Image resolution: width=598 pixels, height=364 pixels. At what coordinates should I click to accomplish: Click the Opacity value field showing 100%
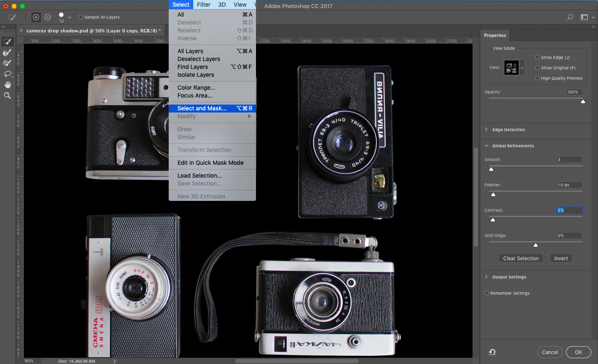pos(574,92)
